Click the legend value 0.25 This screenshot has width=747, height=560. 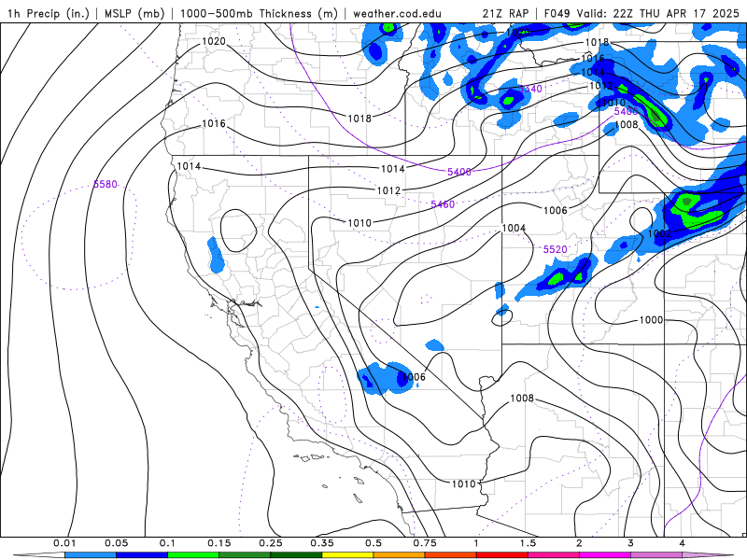click(271, 543)
